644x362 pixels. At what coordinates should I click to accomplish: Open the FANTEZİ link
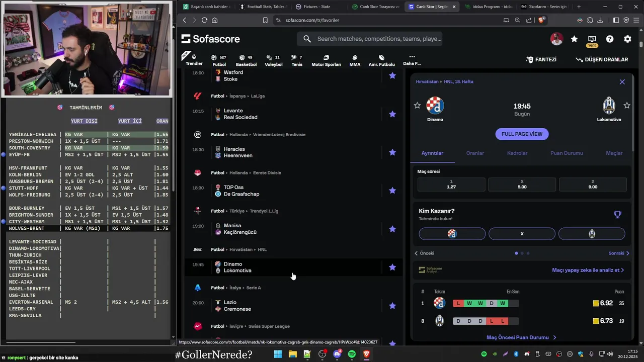(541, 59)
